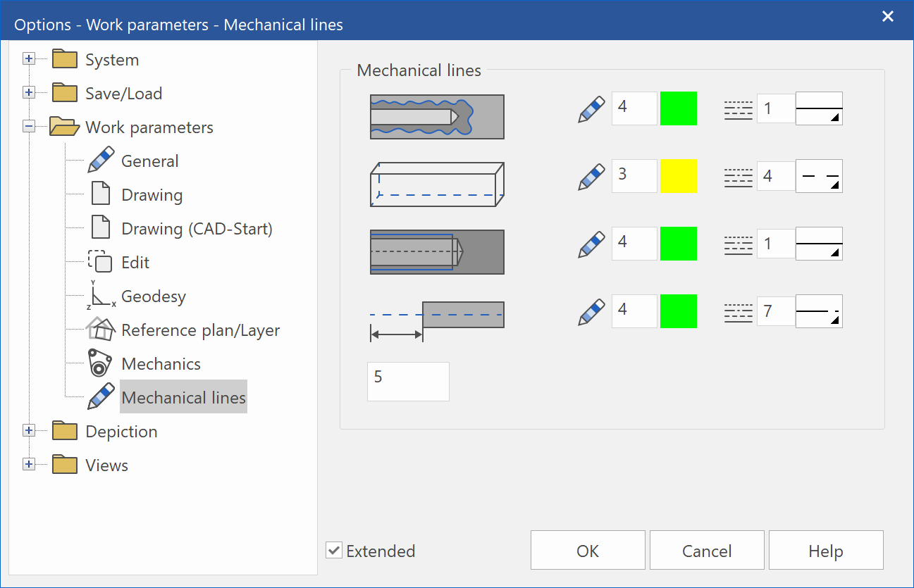Screen dimensions: 914x588
Task: Confirm with the OK button
Action: tap(588, 550)
